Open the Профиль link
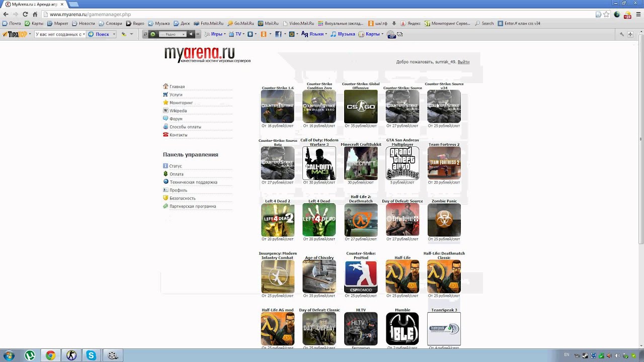Image resolution: width=644 pixels, height=362 pixels. (179, 190)
